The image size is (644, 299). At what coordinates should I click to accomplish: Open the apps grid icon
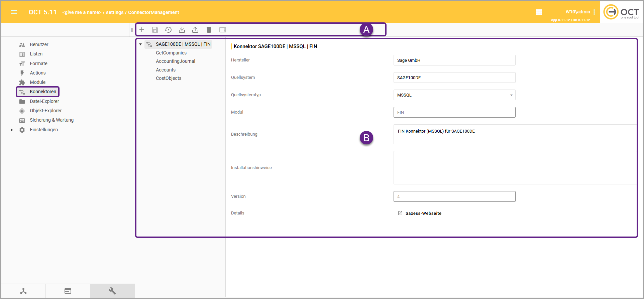pos(539,12)
